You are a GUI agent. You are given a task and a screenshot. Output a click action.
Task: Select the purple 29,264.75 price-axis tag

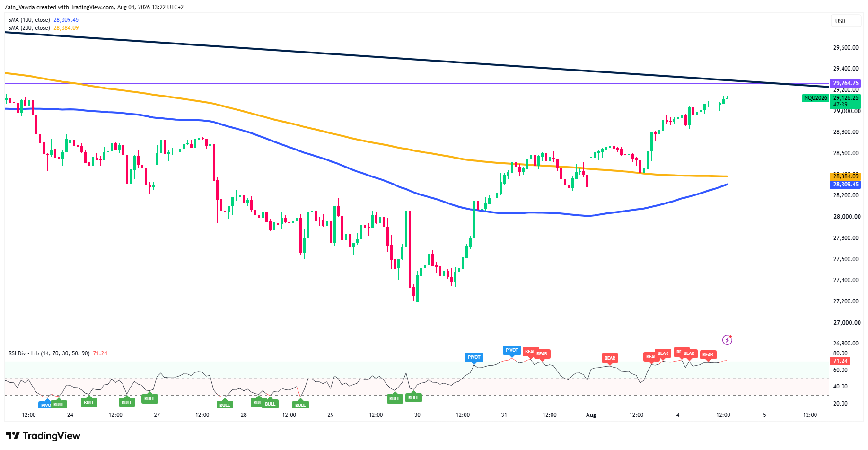coord(845,83)
